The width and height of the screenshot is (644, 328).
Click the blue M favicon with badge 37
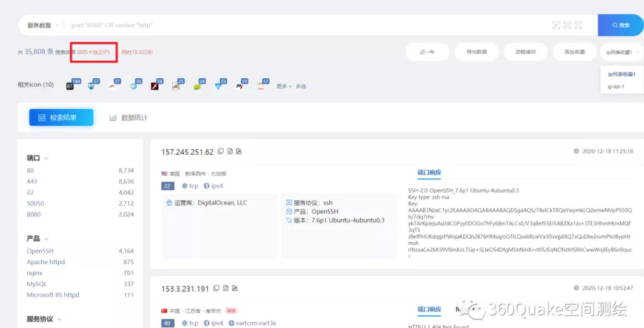91,86
